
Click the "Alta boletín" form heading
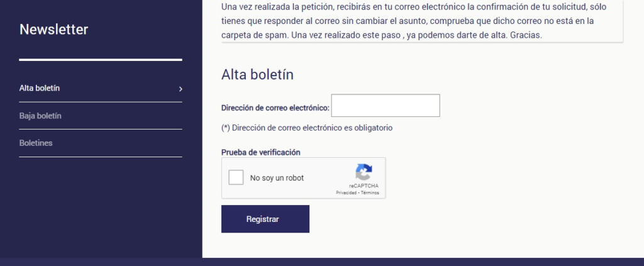tap(257, 74)
